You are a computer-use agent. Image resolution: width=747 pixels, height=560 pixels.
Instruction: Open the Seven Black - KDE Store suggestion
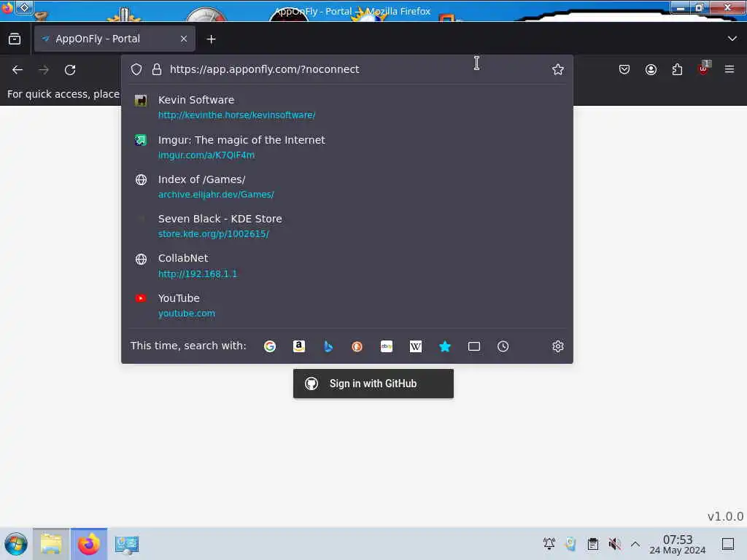point(347,226)
